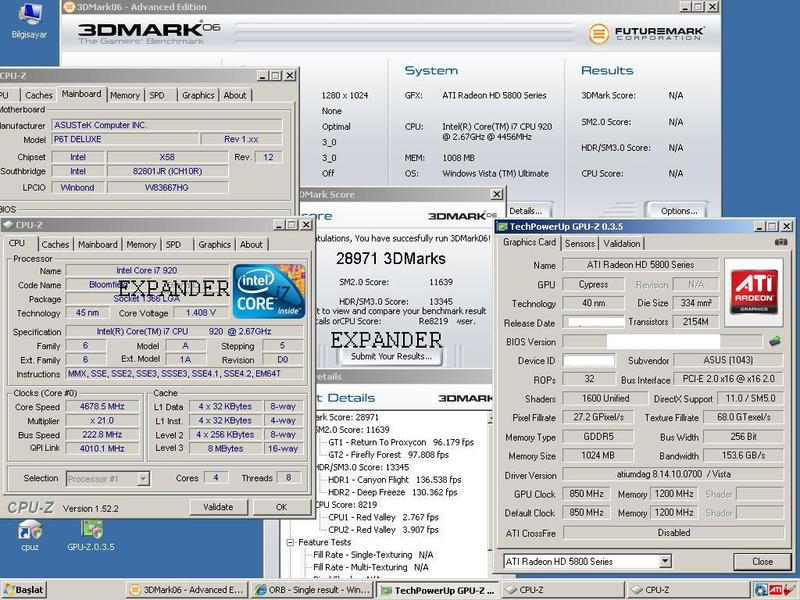The height and width of the screenshot is (600, 800).
Task: Open the Memory tab in front CPU-Z
Action: click(141, 244)
